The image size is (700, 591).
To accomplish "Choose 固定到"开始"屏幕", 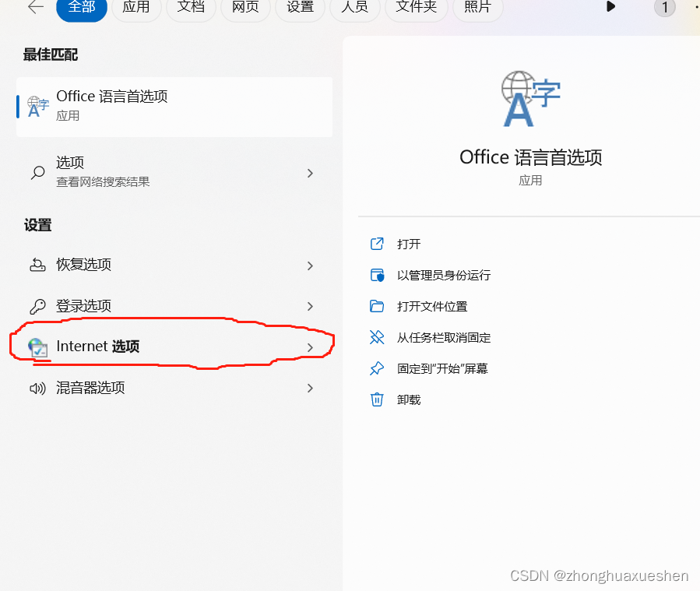I will pyautogui.click(x=442, y=369).
